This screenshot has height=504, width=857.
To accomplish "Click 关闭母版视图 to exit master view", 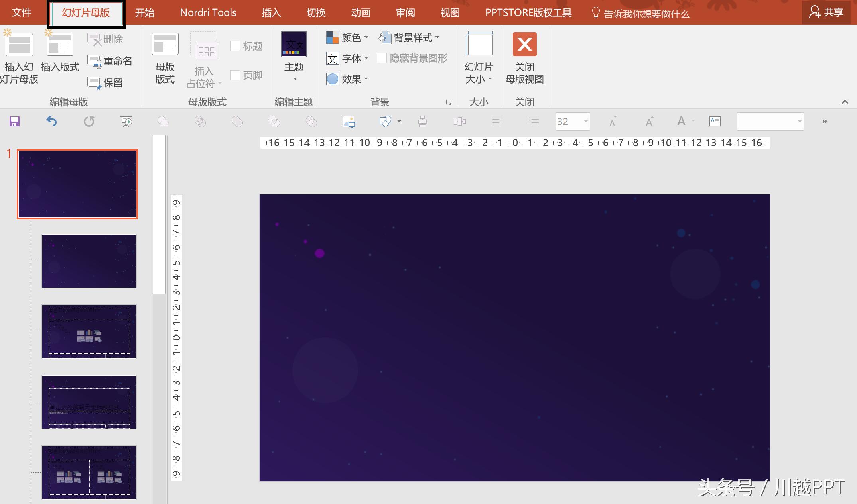I will pos(524,60).
